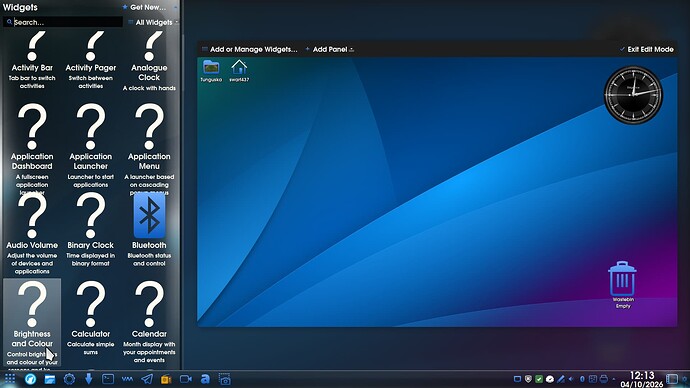Open the download arrow taskbar icon

(x=88, y=379)
